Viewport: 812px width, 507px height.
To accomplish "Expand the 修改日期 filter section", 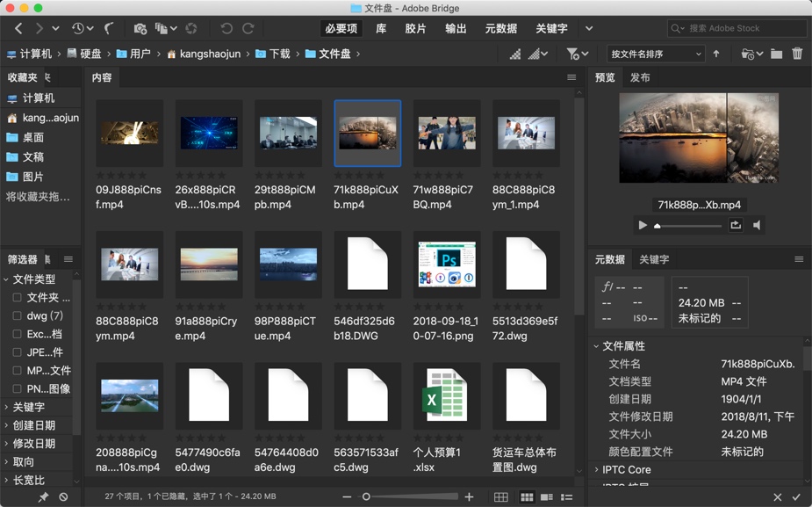I will coord(6,443).
